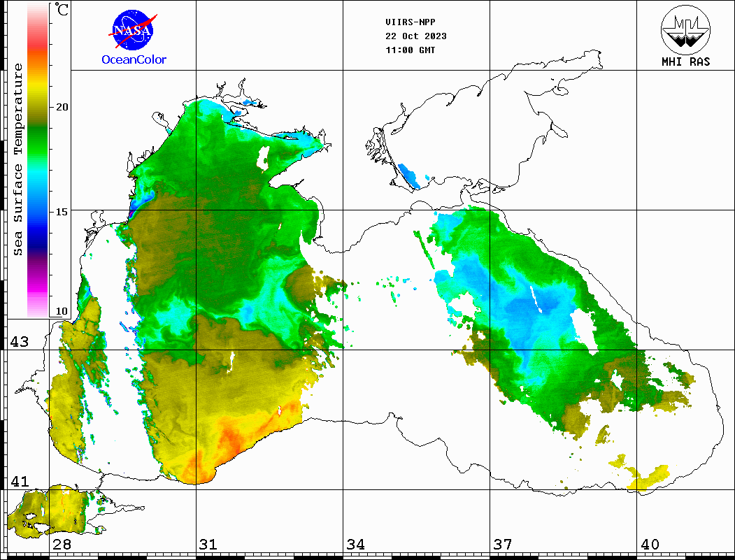This screenshot has height=560, width=735.
Task: Click longitude label 31
Action: point(208,544)
